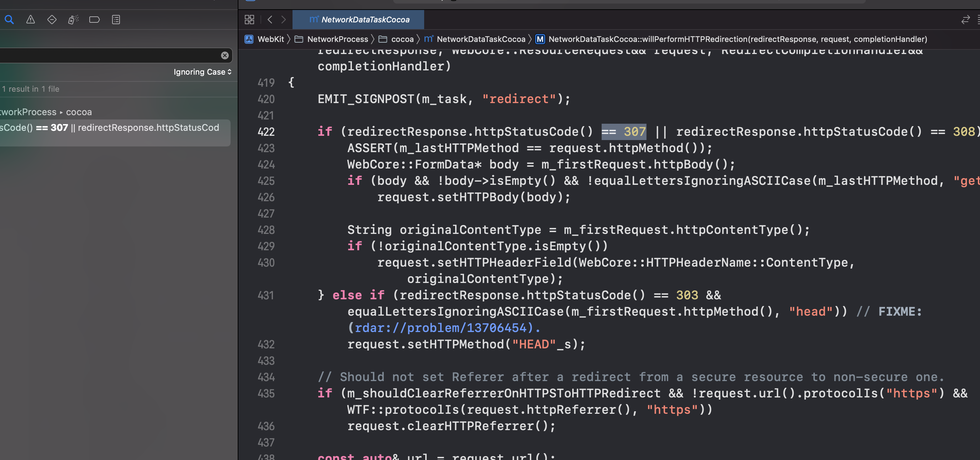
Task: Open the Issue navigator warning icon
Action: (x=31, y=20)
